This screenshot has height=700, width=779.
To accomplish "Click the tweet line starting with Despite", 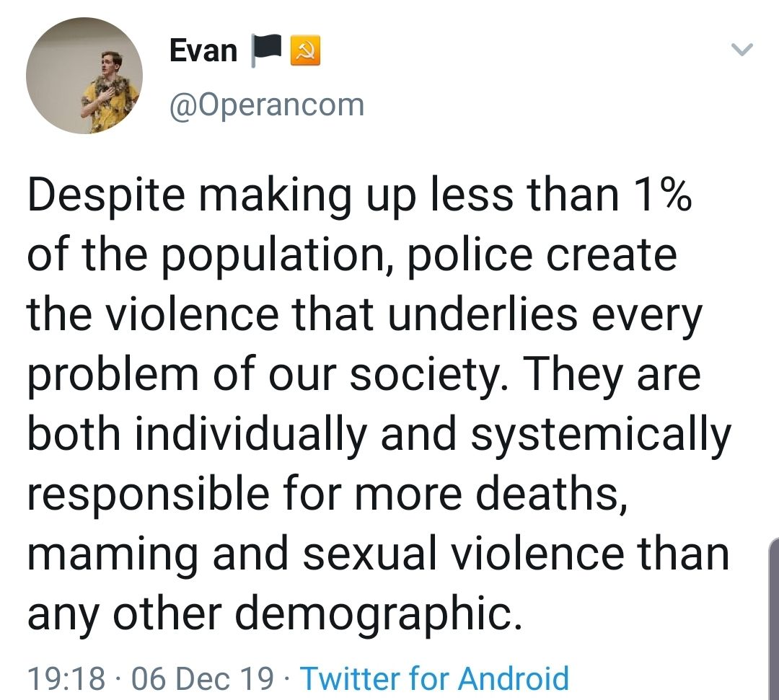I will click(x=359, y=195).
